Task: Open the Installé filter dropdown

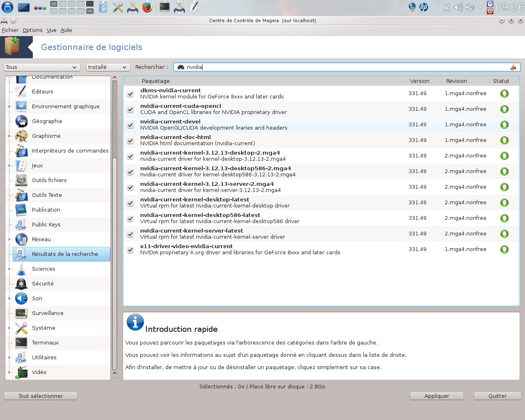Action: 108,67
